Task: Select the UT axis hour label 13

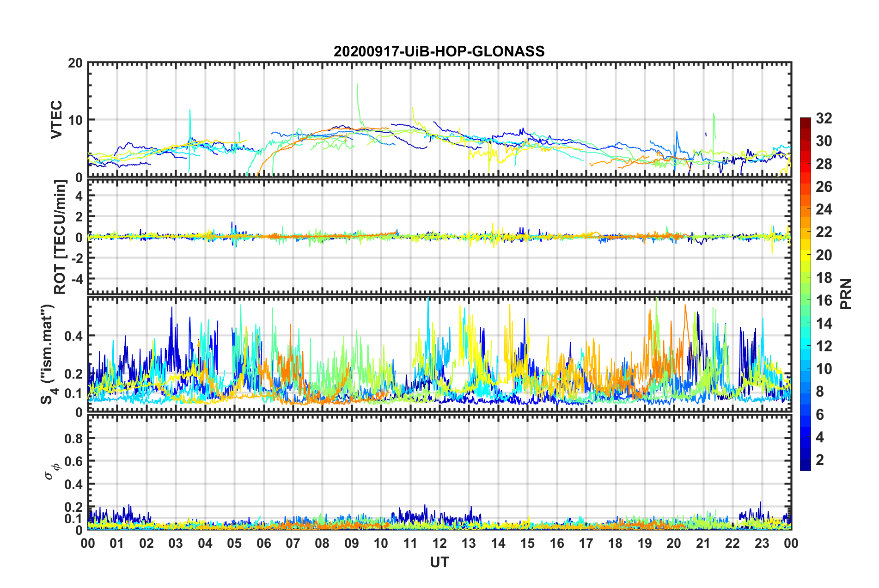Action: point(469,543)
